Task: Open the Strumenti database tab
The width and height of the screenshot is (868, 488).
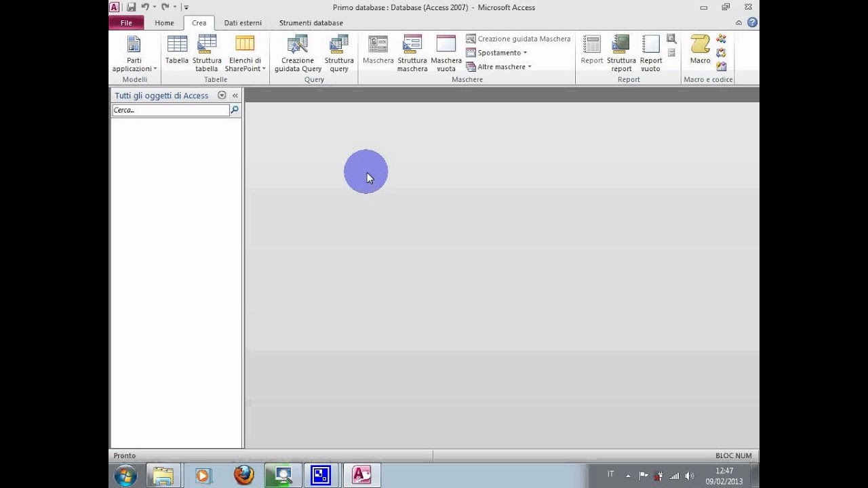Action: (311, 23)
